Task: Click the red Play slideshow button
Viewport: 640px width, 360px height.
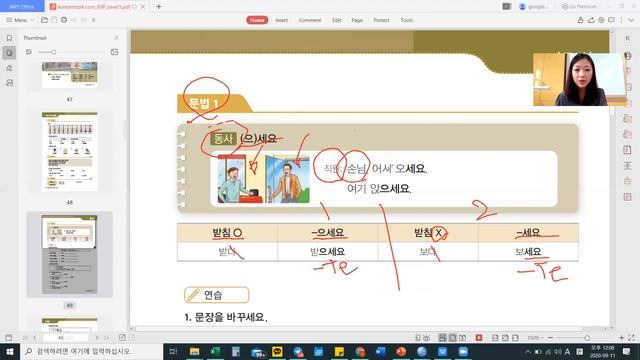Action: pos(479,338)
